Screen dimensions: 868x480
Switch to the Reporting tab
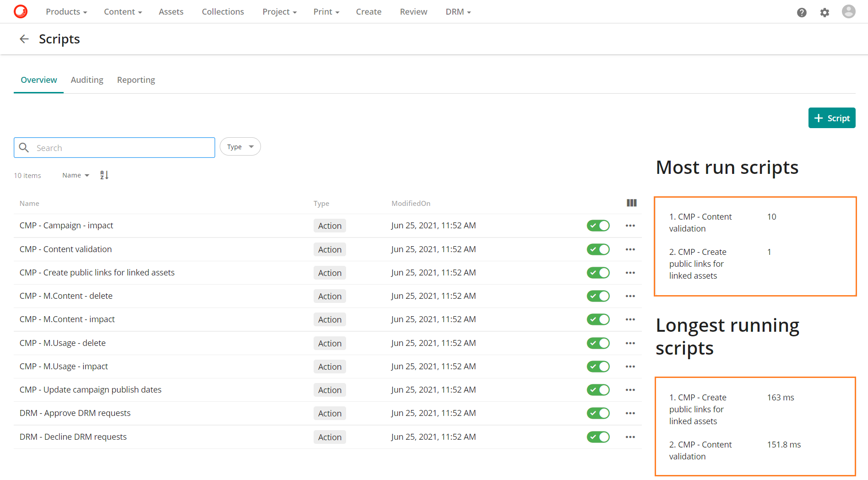click(136, 80)
